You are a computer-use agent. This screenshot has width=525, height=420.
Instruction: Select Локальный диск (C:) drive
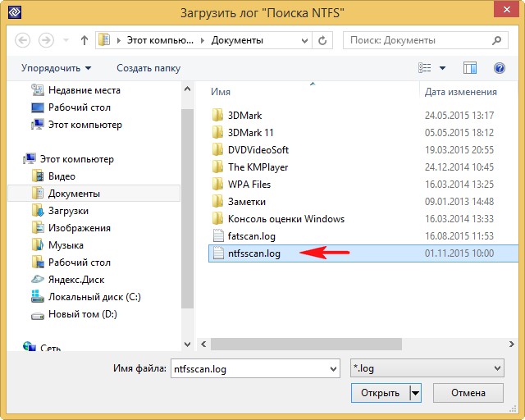point(94,297)
